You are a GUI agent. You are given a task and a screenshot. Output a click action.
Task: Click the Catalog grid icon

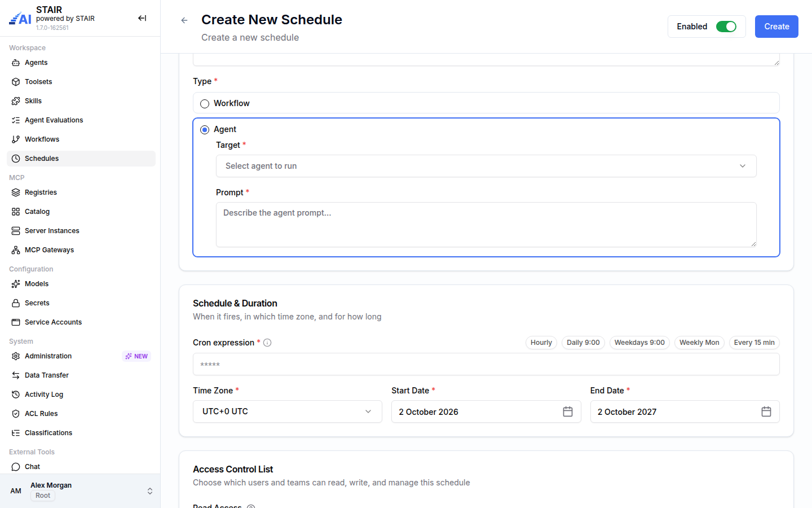[16, 212]
